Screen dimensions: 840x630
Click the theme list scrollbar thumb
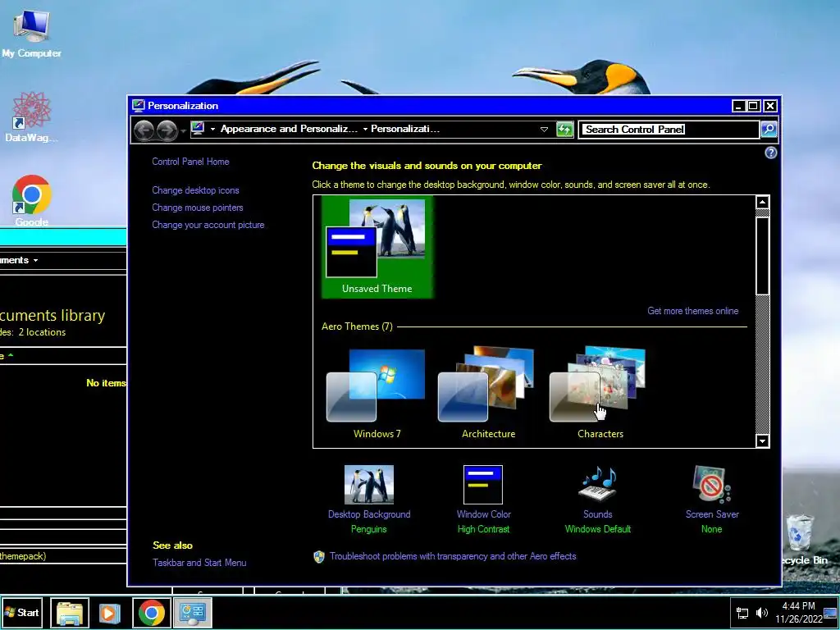coord(762,255)
